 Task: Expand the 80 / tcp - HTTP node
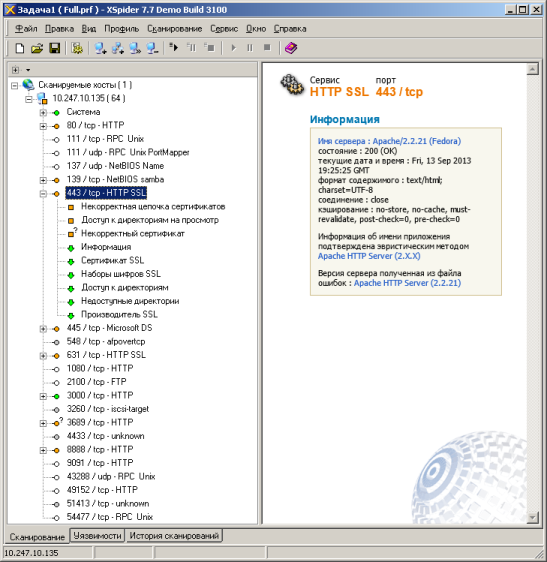43,126
